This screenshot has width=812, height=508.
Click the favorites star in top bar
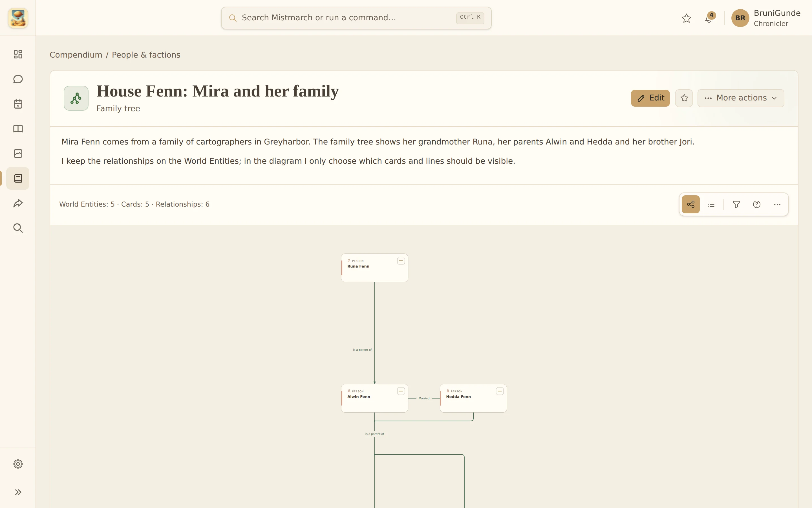tap(687, 18)
